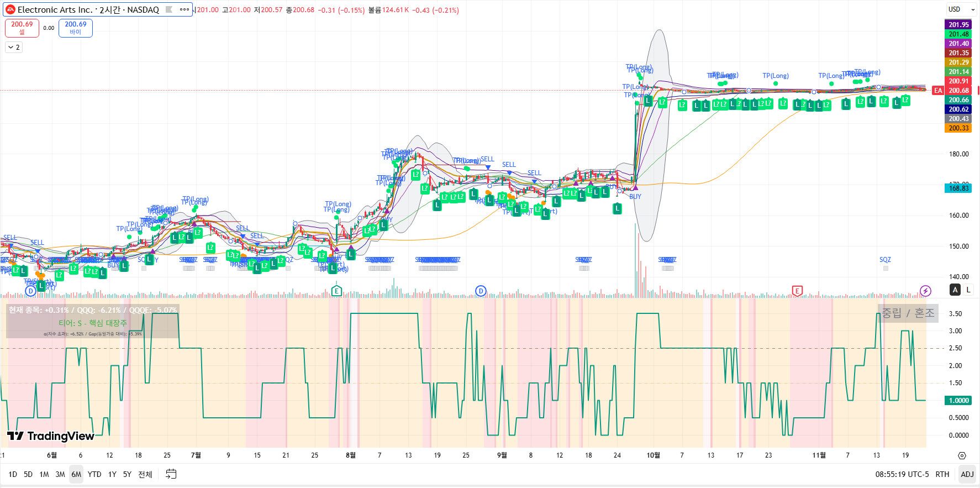
Task: Collapse the indicator legend chevron showing 2
Action: pos(14,48)
